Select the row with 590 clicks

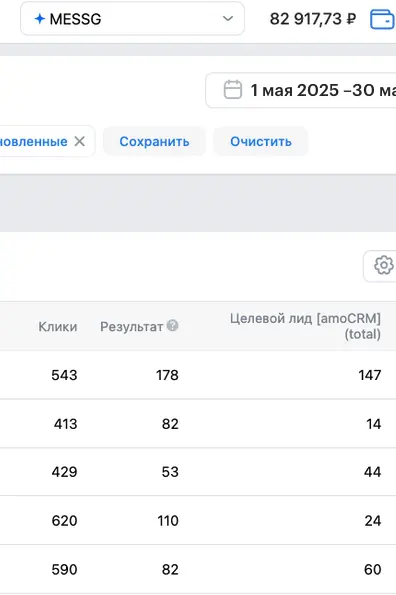click(x=198, y=569)
